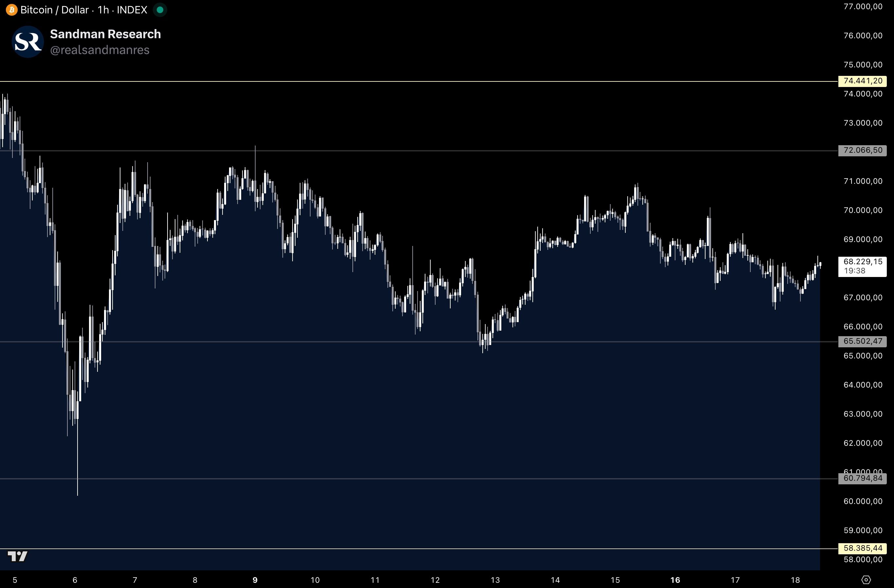Click date 9 on the time axis
894x588 pixels.
255,580
